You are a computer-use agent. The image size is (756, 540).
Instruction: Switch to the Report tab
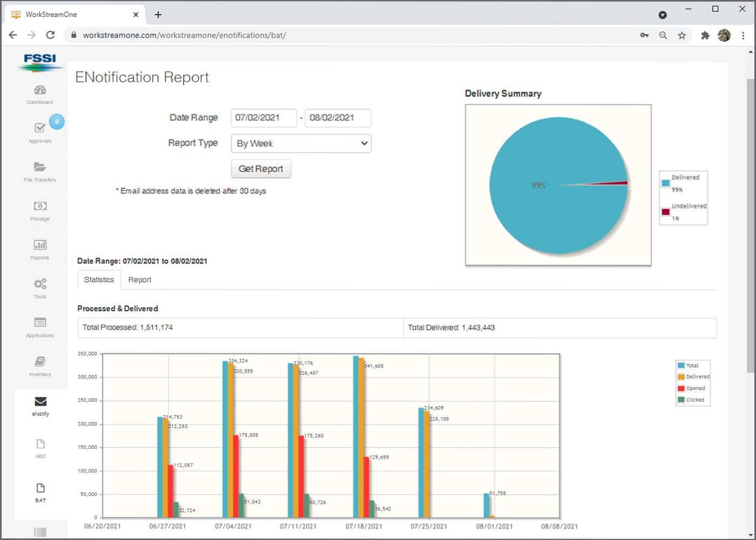pos(140,280)
